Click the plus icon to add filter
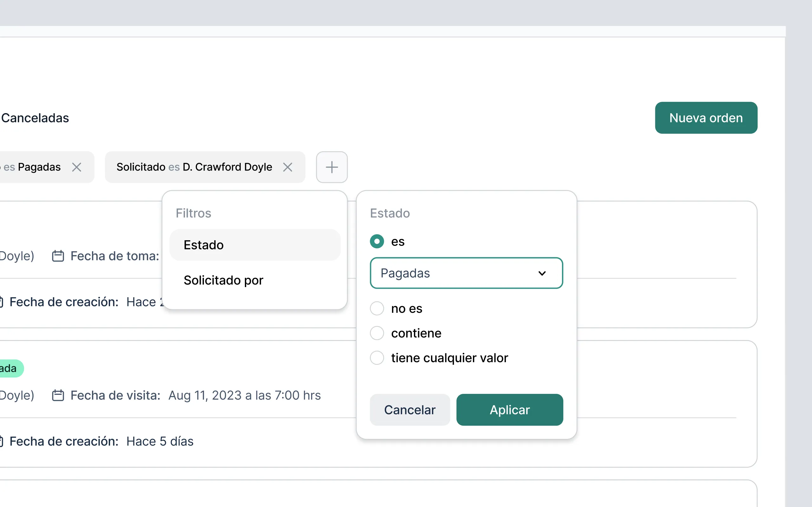812x507 pixels. click(331, 167)
